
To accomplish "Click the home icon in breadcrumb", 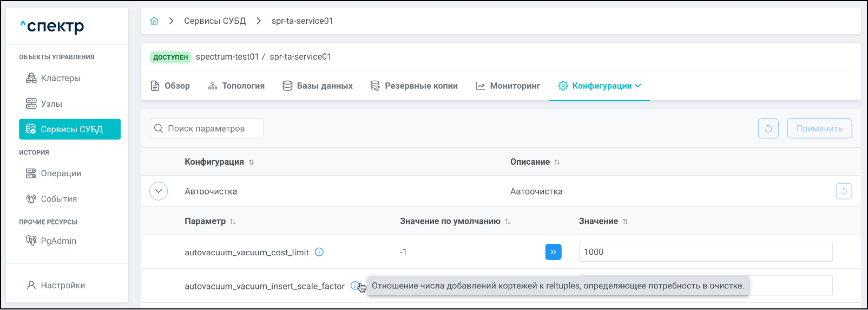I will pos(154,21).
